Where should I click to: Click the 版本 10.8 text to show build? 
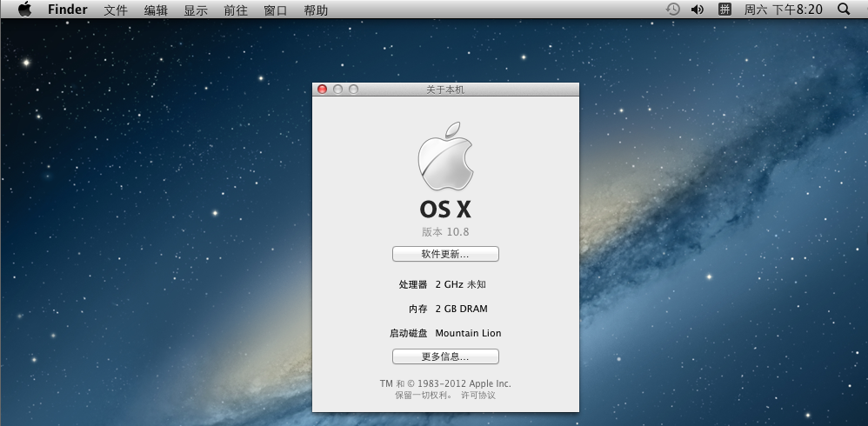[445, 232]
